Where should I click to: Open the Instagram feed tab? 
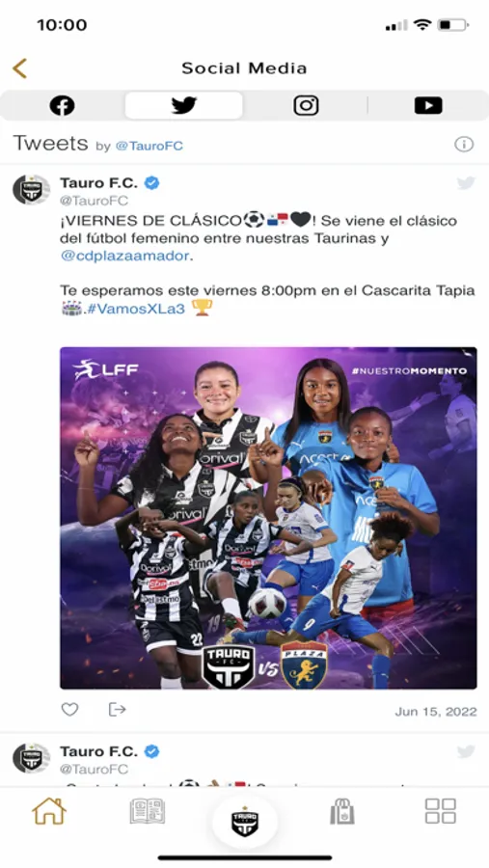point(306,105)
